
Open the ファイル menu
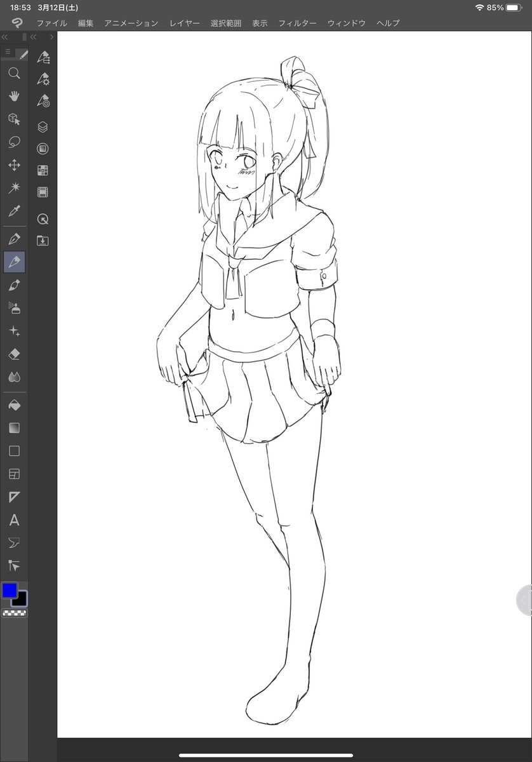point(51,23)
